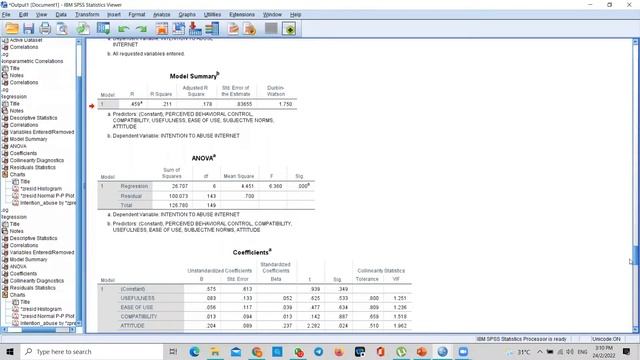640x360 pixels.
Task: Select upper Residuals Statistics outline item
Action: [x=33, y=167]
